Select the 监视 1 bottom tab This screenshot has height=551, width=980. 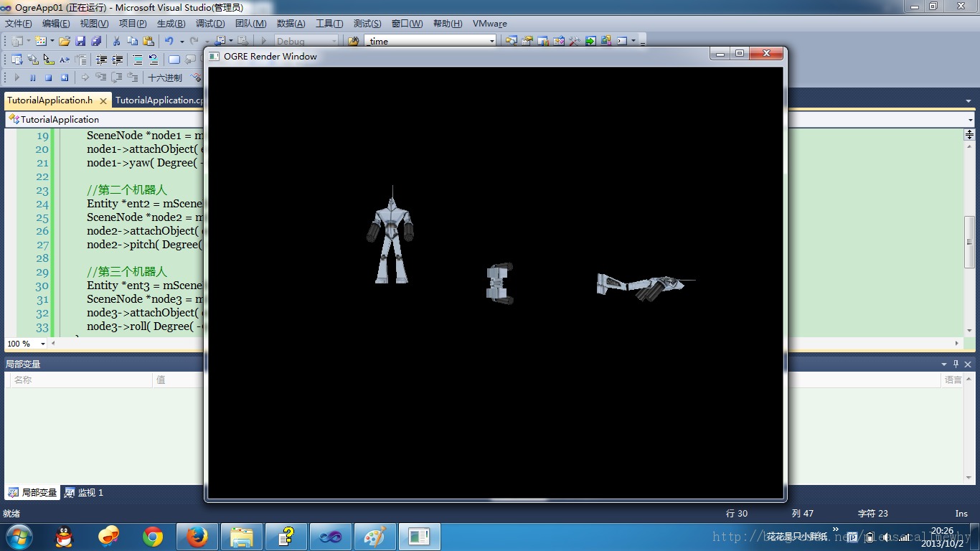click(x=84, y=493)
